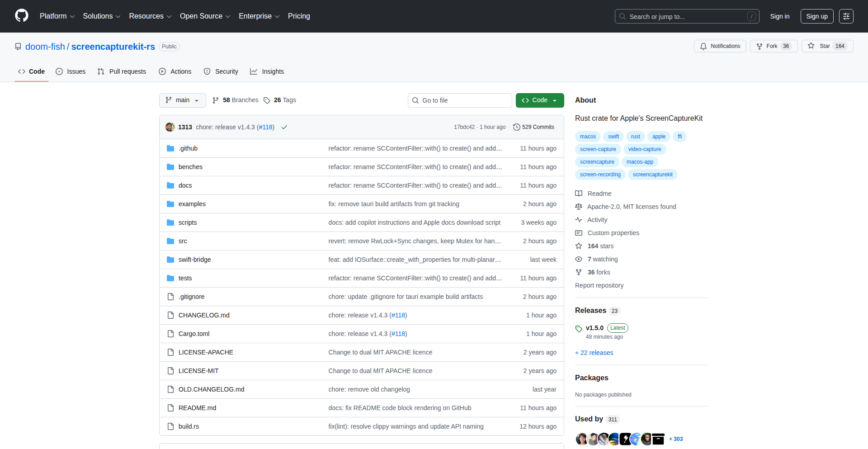Open the global navigation menu icon

click(x=846, y=16)
